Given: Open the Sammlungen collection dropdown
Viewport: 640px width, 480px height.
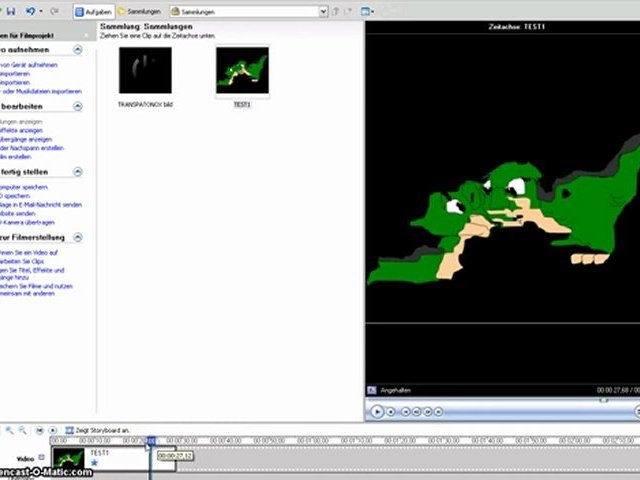Looking at the screenshot, I should 322,12.
